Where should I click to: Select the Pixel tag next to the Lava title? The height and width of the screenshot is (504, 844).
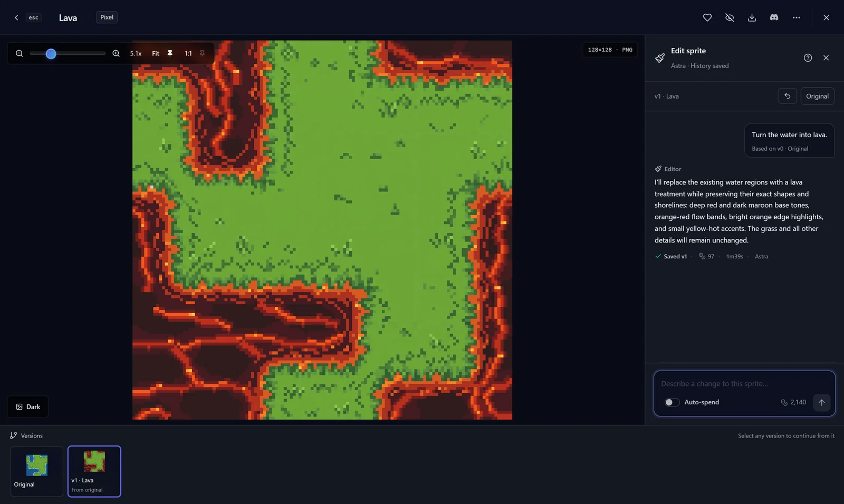[107, 17]
